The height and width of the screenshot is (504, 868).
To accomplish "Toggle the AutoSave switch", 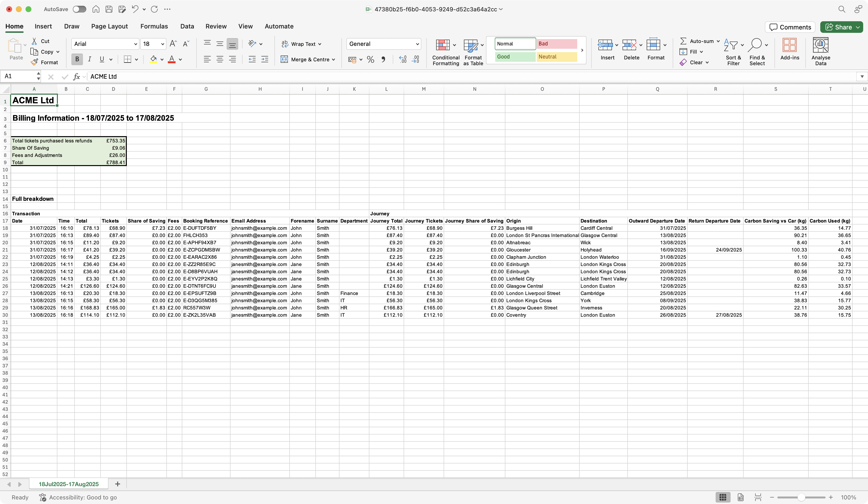I will click(x=79, y=9).
